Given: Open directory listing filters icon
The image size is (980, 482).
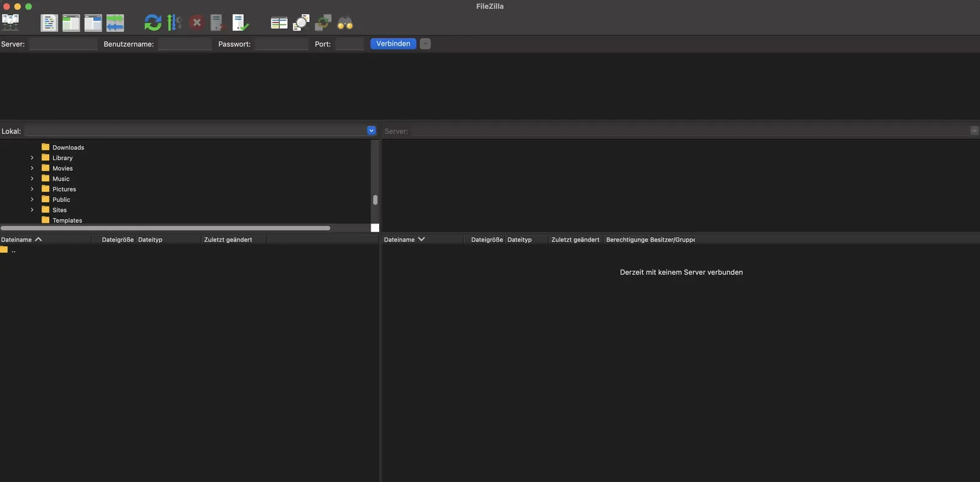Looking at the screenshot, I should [279, 23].
